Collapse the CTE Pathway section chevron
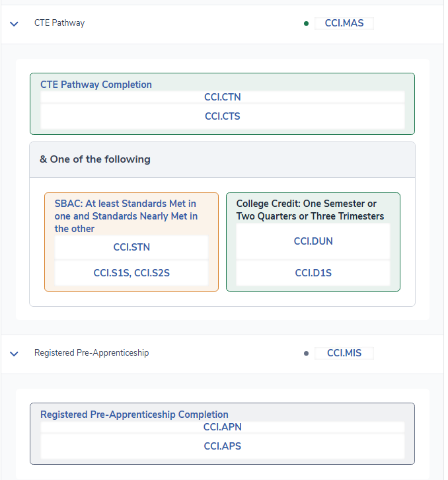Screen dimensions: 448x480 (14, 23)
